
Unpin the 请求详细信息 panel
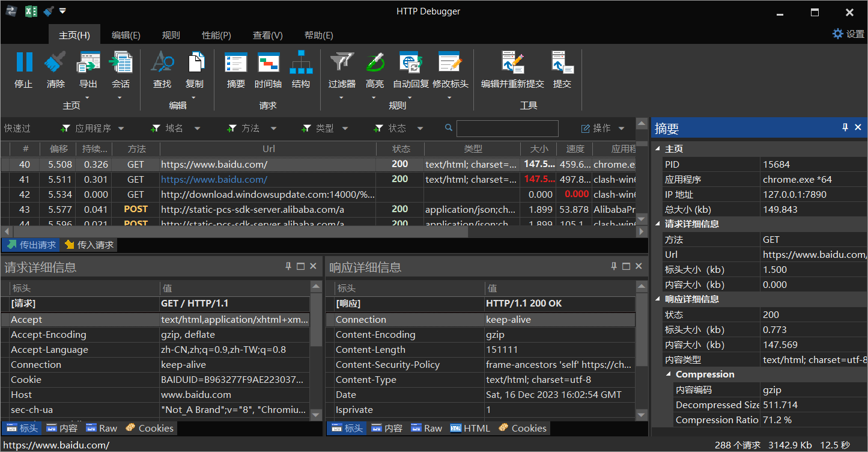(288, 265)
